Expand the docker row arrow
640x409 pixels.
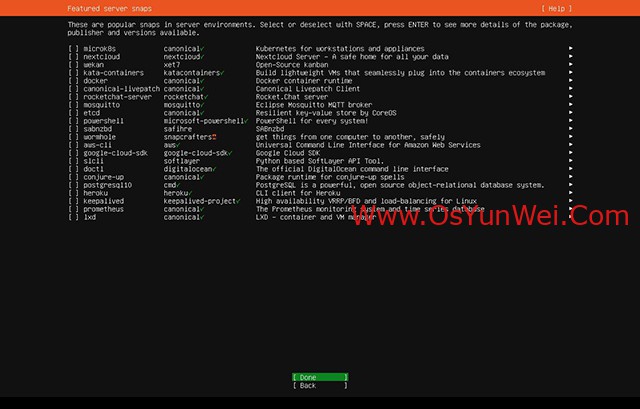[570, 80]
